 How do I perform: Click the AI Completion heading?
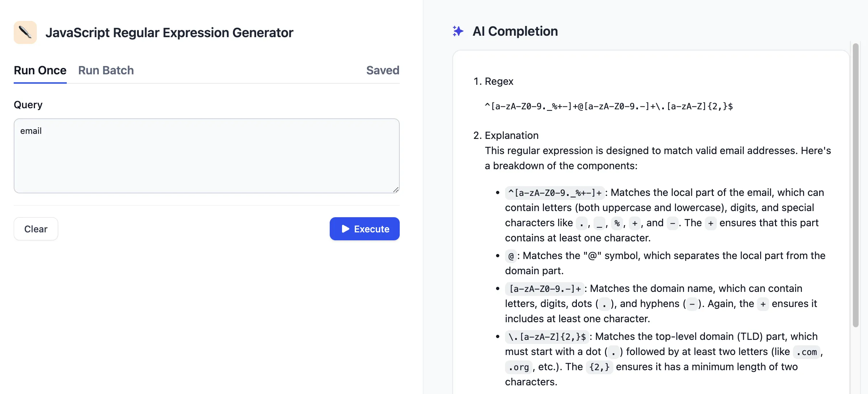[515, 31]
